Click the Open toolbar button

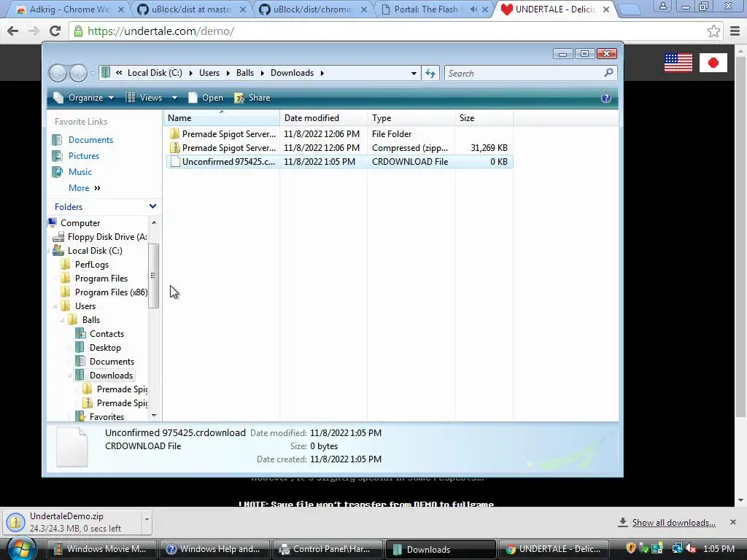[206, 98]
